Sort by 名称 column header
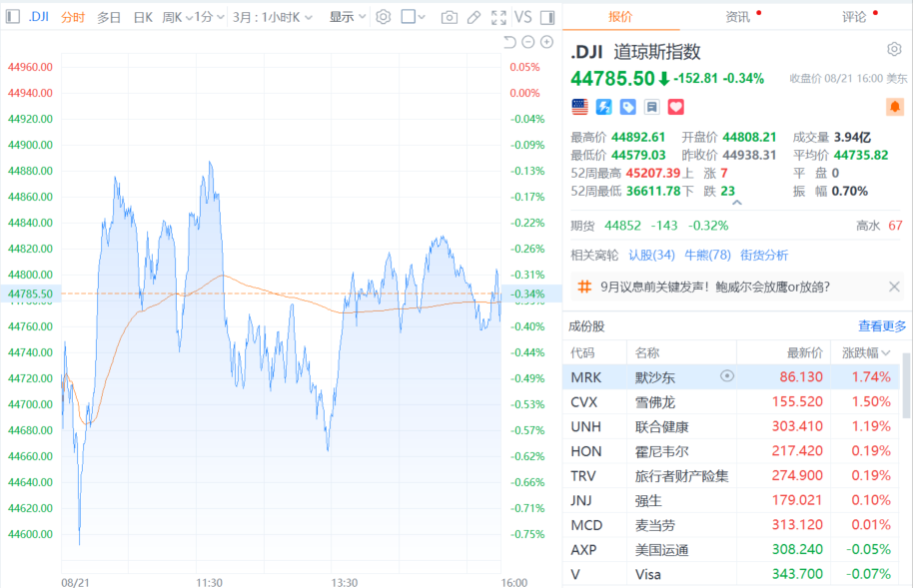The image size is (913, 588). click(x=647, y=352)
